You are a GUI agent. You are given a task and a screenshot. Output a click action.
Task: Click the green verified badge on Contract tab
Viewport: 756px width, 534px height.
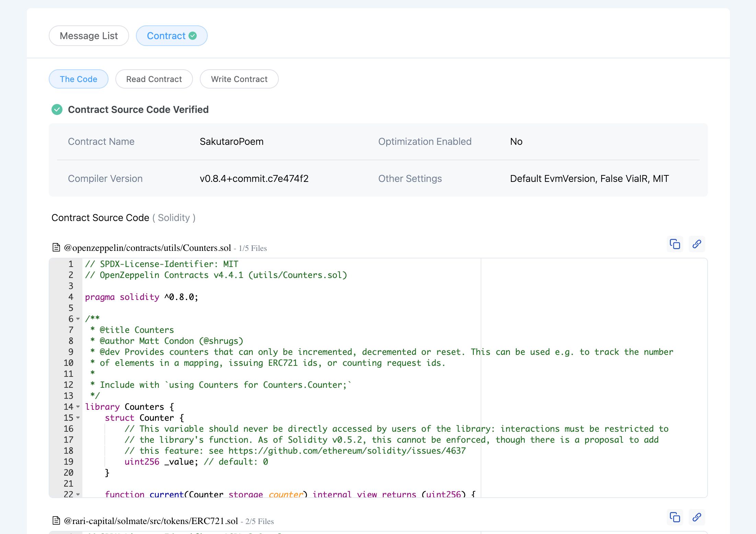(x=193, y=36)
